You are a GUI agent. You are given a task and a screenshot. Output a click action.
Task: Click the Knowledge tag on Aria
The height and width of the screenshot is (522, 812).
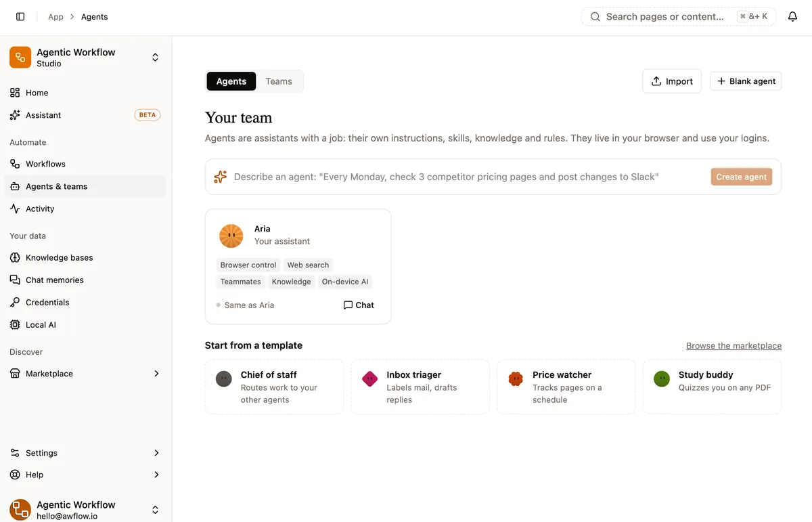[292, 282]
